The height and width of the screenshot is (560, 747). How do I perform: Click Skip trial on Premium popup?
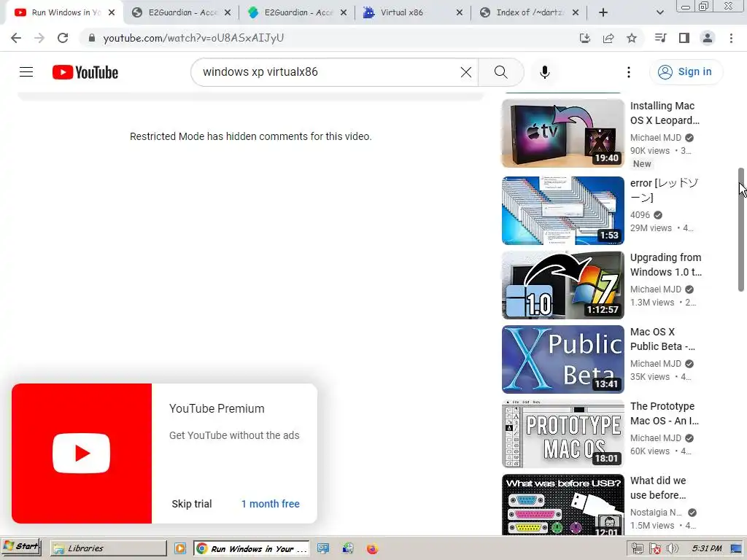[x=192, y=504]
